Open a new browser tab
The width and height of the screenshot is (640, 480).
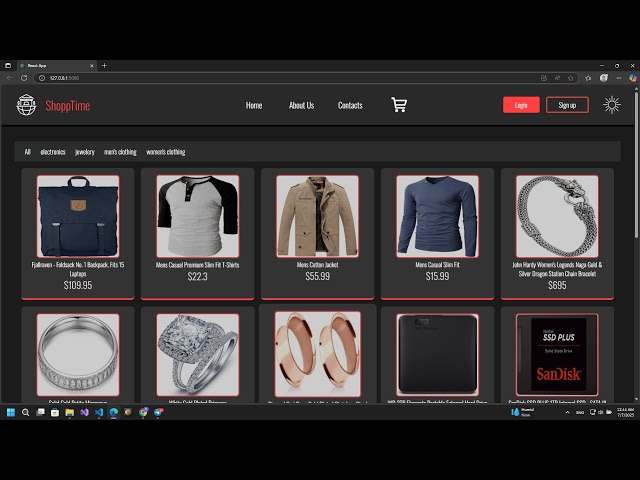(x=104, y=65)
